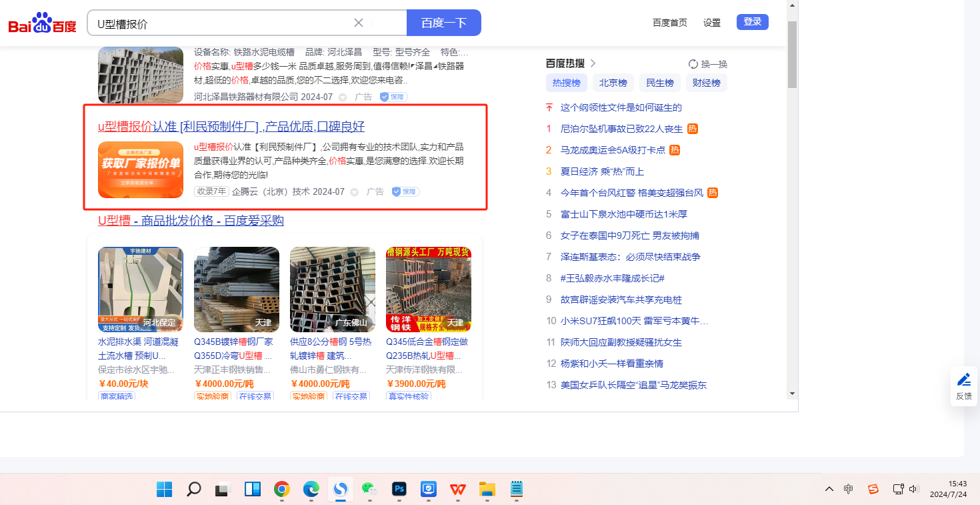
Task: Toggle the 中 input method indicator
Action: pos(848,489)
